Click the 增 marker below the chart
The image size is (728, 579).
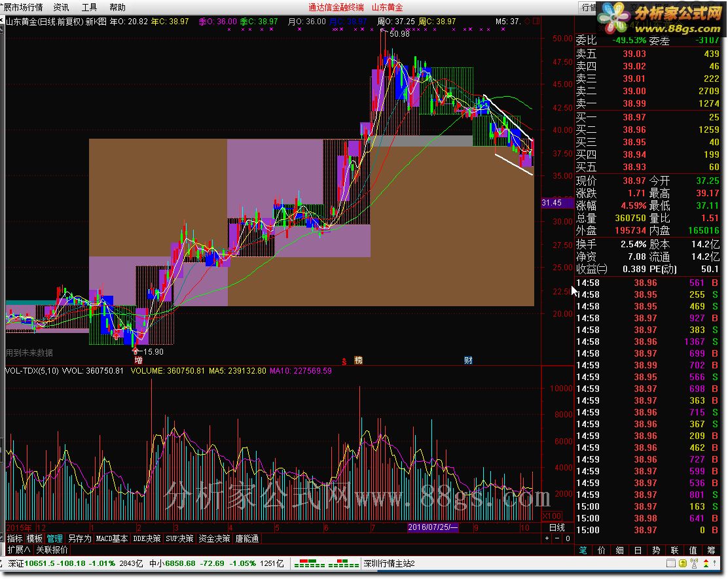pyautogui.click(x=138, y=360)
